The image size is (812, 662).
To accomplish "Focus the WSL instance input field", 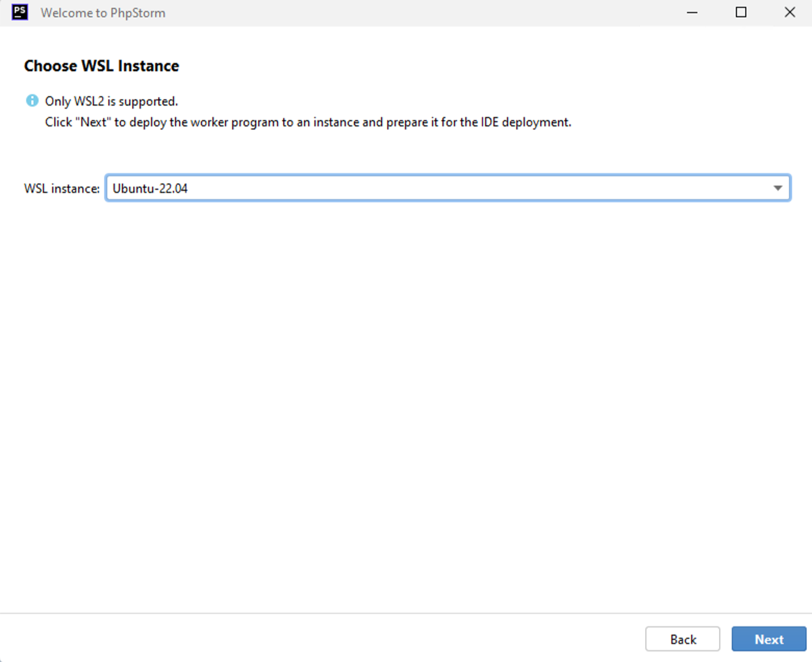I will coord(364,188).
